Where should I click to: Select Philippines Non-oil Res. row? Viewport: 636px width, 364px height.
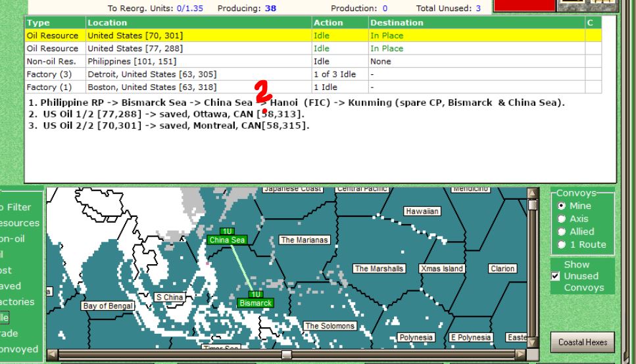312,61
